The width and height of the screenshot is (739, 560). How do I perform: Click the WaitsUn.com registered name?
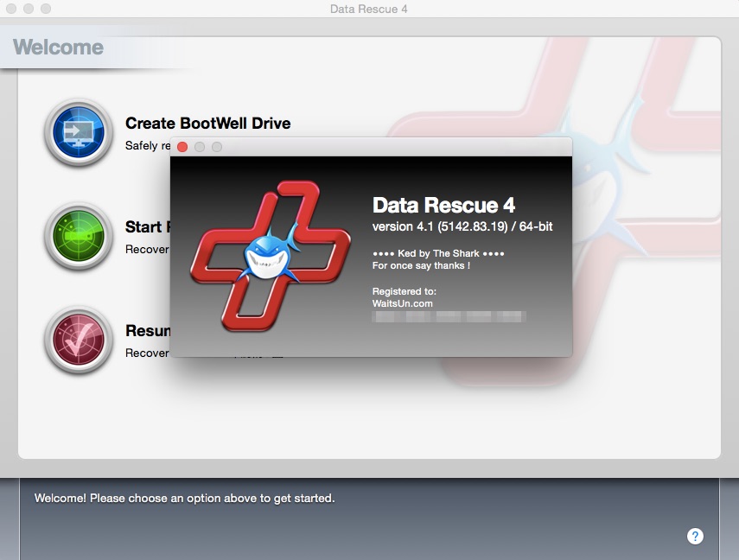point(403,303)
